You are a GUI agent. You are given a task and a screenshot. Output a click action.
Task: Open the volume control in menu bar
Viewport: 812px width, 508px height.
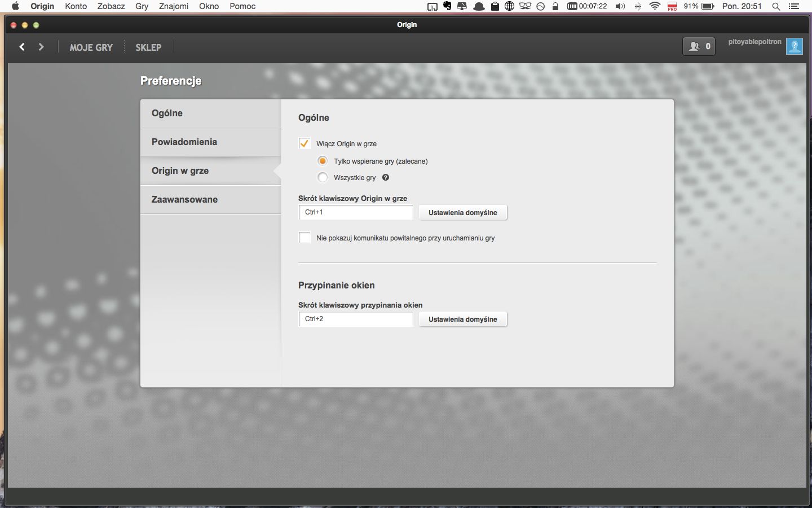pos(620,6)
